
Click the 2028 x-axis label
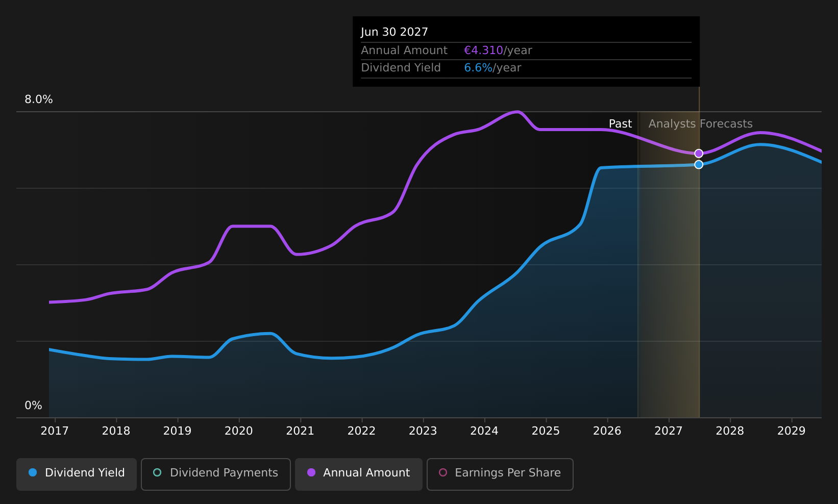point(730,431)
